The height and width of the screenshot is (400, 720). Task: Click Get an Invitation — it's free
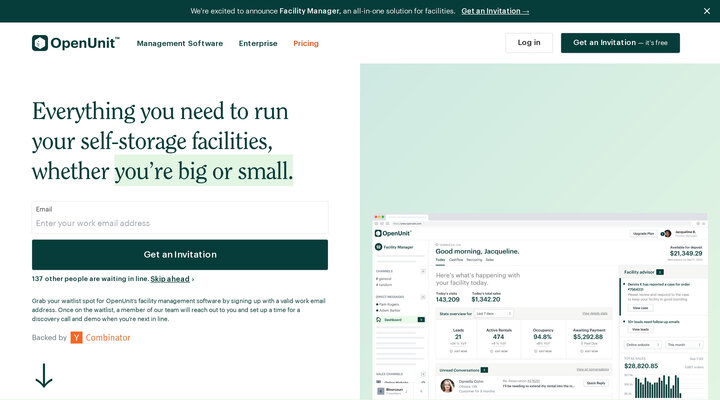click(620, 43)
